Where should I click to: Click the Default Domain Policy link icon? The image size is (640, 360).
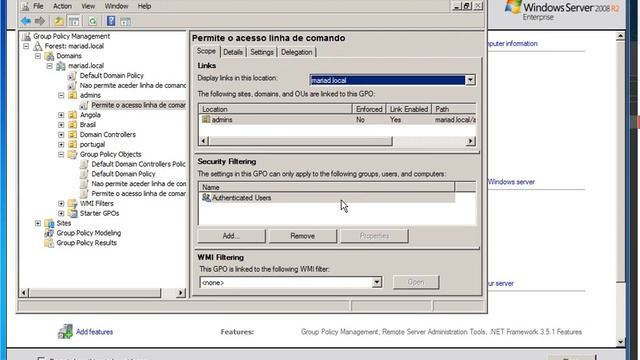tap(72, 76)
